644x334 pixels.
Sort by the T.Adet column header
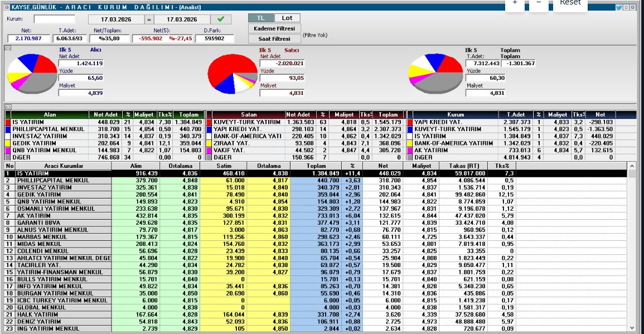coord(515,115)
